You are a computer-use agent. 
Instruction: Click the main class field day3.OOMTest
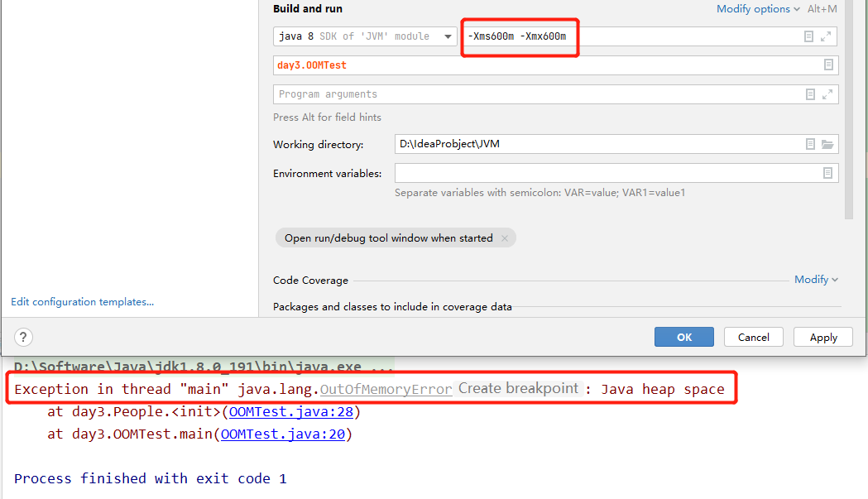[556, 65]
